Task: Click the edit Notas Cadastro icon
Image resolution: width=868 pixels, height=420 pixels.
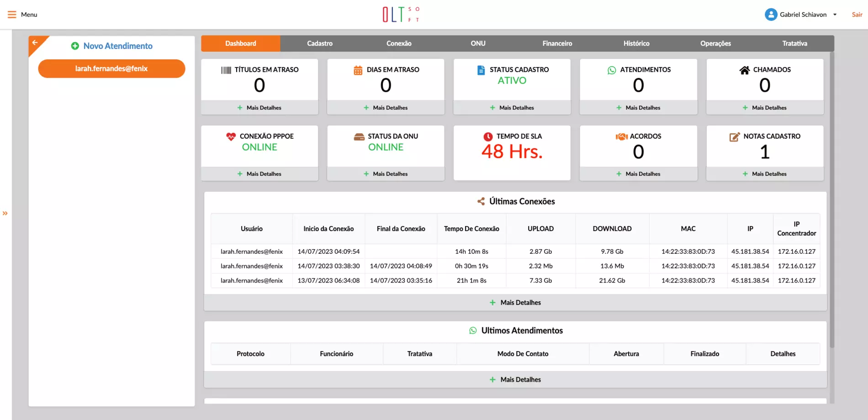Action: point(735,136)
